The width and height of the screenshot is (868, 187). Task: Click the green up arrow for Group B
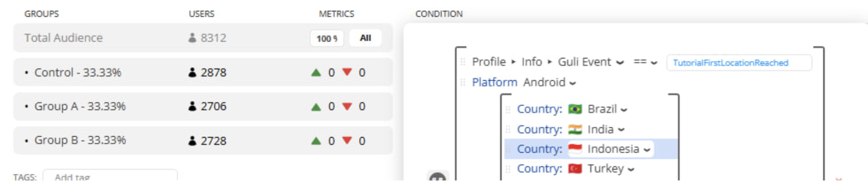pyautogui.click(x=316, y=141)
